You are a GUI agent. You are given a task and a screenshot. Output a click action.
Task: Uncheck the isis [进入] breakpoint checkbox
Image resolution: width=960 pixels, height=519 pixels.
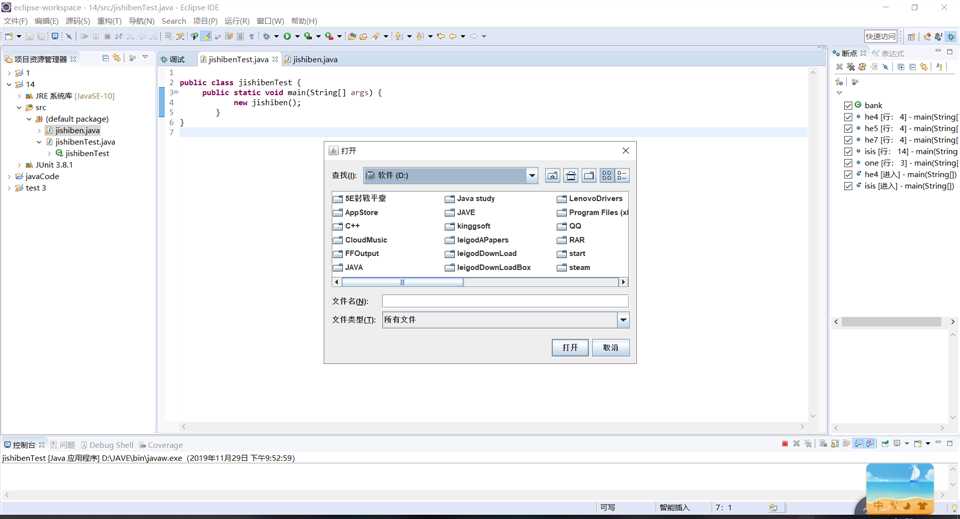pyautogui.click(x=848, y=186)
